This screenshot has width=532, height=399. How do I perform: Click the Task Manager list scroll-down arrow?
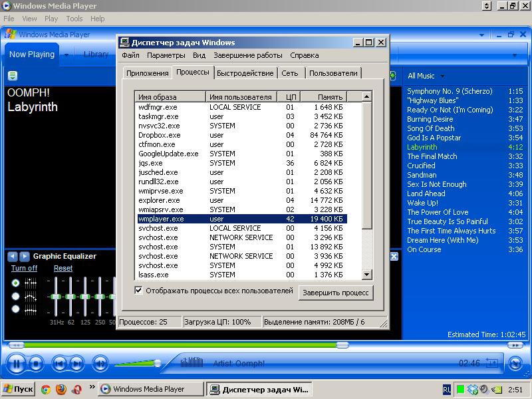366,275
